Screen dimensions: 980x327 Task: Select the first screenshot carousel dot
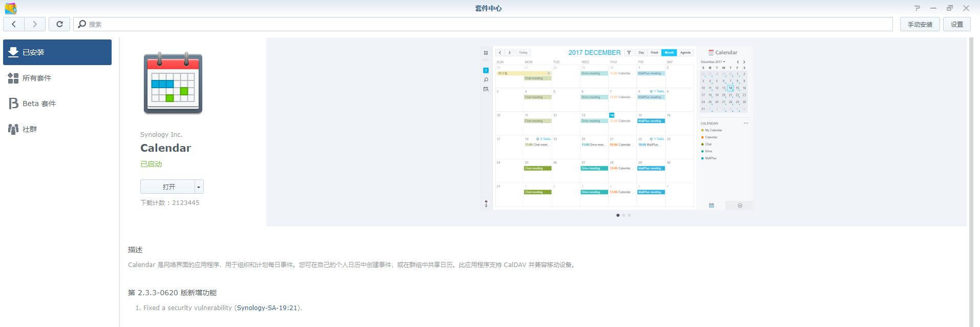coord(618,215)
